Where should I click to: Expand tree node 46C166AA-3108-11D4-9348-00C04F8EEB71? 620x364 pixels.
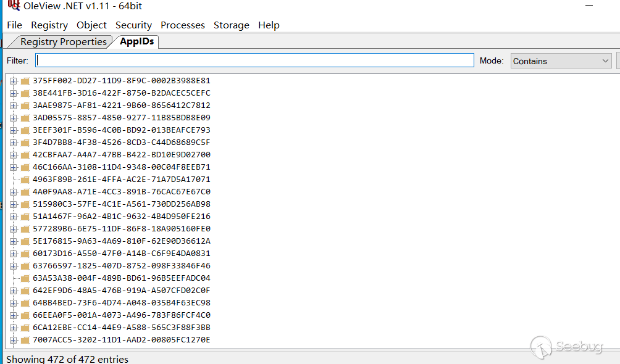pyautogui.click(x=13, y=167)
